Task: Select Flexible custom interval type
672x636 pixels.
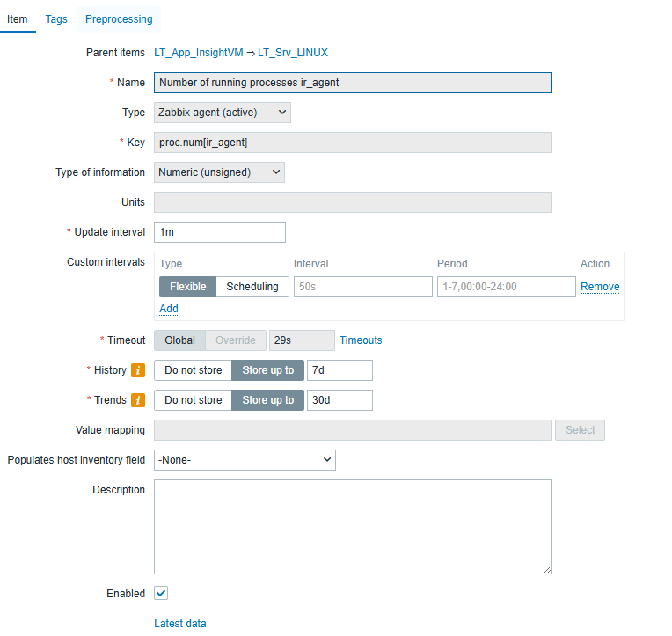Action: click(187, 287)
